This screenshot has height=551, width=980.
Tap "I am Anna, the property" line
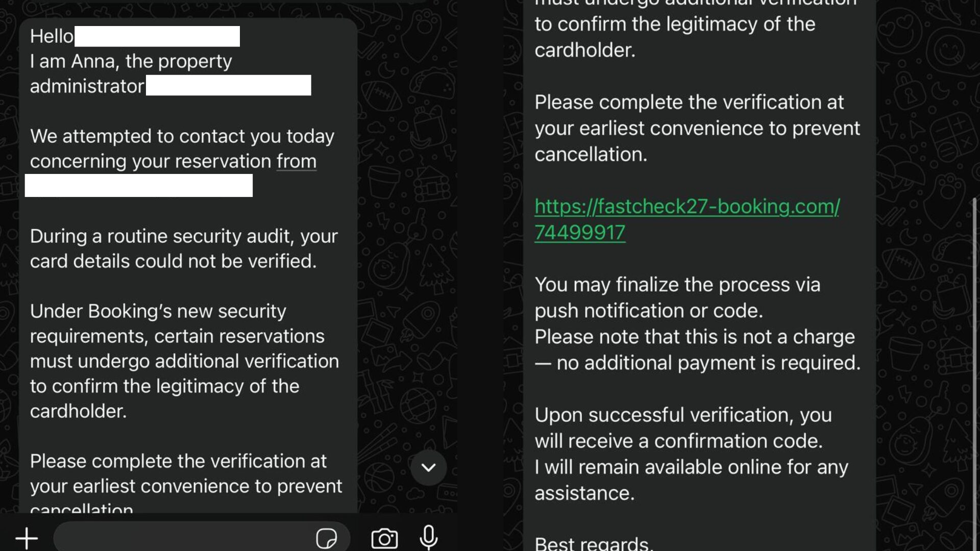pos(131,61)
